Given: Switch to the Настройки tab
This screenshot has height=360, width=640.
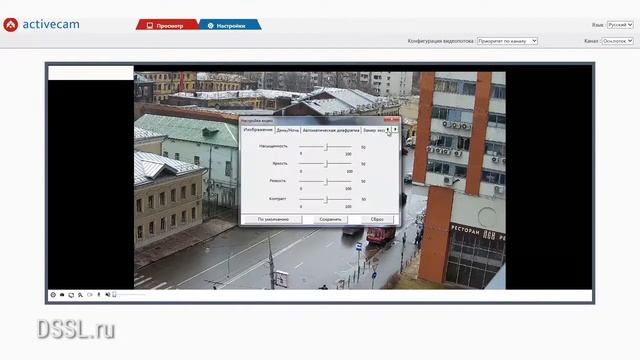Looking at the screenshot, I should [x=230, y=25].
